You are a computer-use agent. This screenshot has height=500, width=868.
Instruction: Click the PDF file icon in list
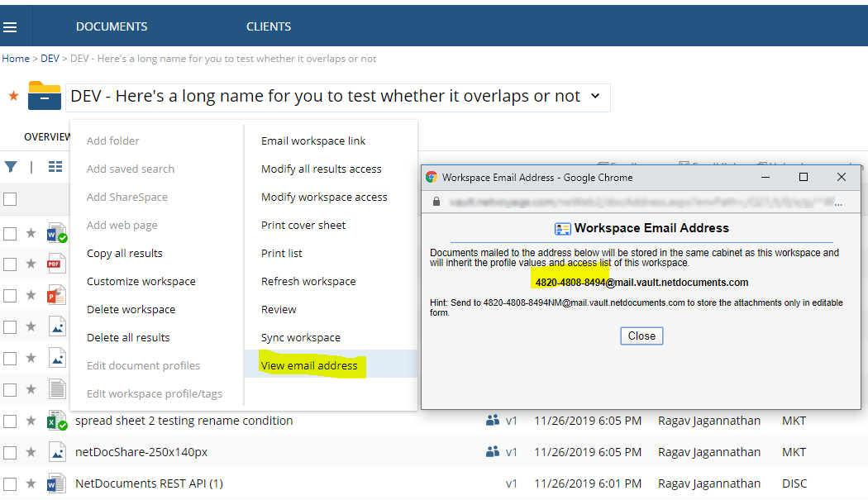[56, 264]
